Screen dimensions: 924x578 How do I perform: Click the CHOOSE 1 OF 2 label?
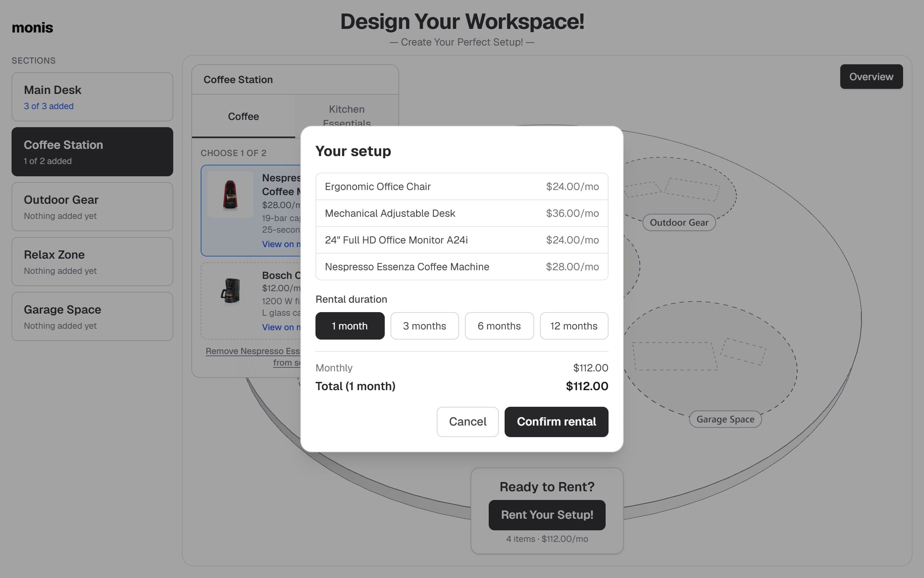(x=233, y=153)
